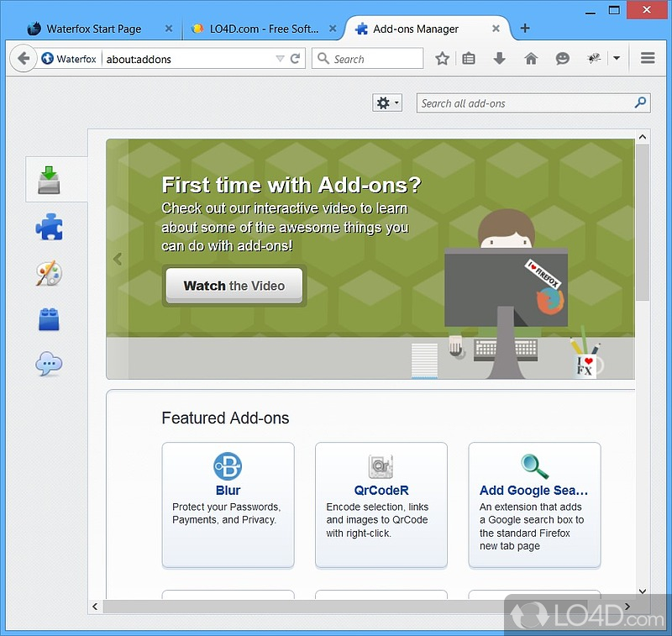Close the Waterfox Start Page tab
This screenshot has width=672, height=636.
pos(169,29)
